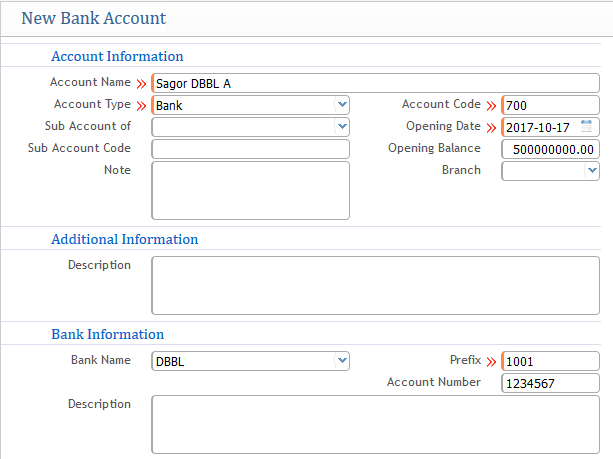Viewport: 613px width, 459px height.
Task: Click the Sub Account Code label
Action: 79,148
